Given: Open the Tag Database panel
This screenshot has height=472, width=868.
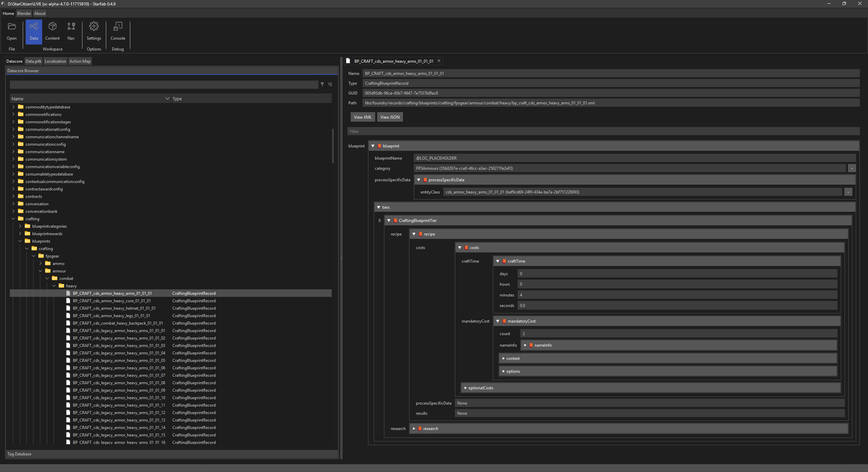Looking at the screenshot, I should pos(172,454).
